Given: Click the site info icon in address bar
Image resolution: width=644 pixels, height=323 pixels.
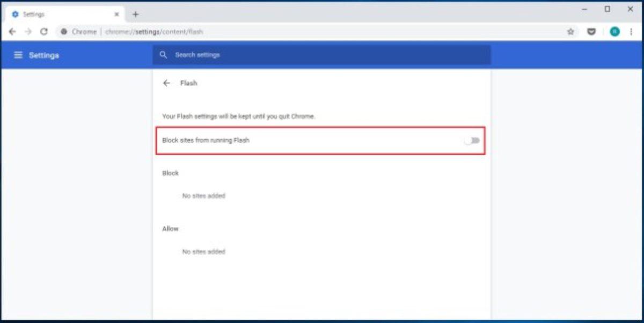Looking at the screenshot, I should (x=63, y=32).
